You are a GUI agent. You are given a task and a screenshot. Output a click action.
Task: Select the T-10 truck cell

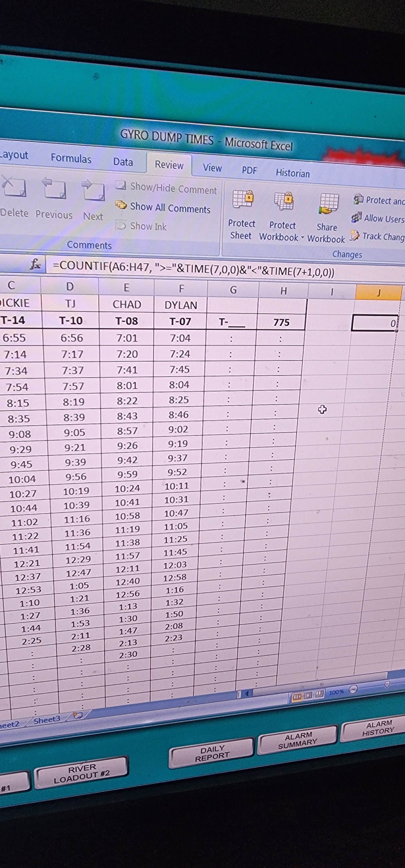click(x=71, y=320)
